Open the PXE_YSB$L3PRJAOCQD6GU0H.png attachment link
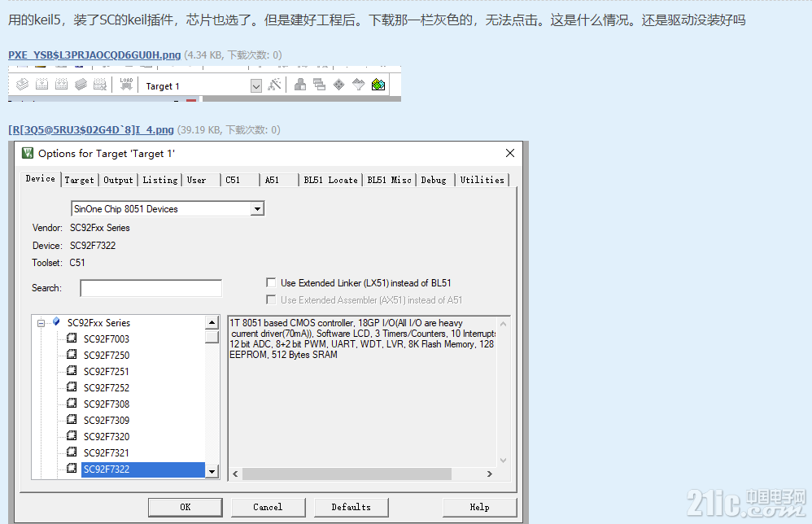 pyautogui.click(x=94, y=55)
